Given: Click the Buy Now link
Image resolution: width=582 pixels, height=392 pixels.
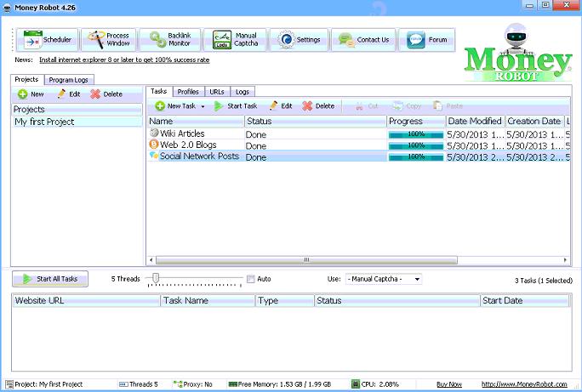Looking at the screenshot, I should [x=449, y=384].
